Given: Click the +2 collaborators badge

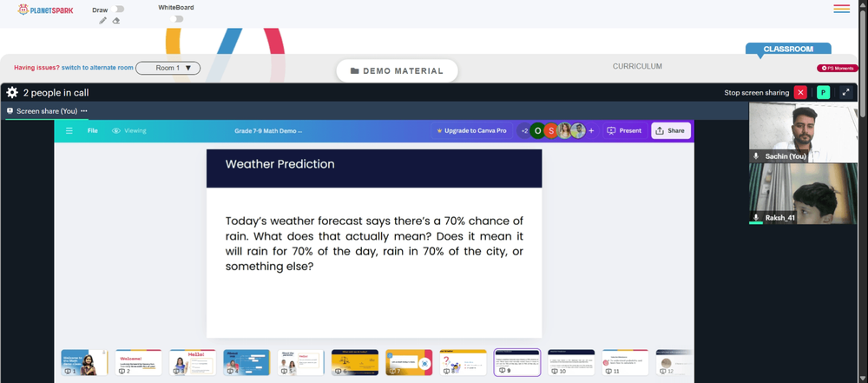Looking at the screenshot, I should coord(523,131).
